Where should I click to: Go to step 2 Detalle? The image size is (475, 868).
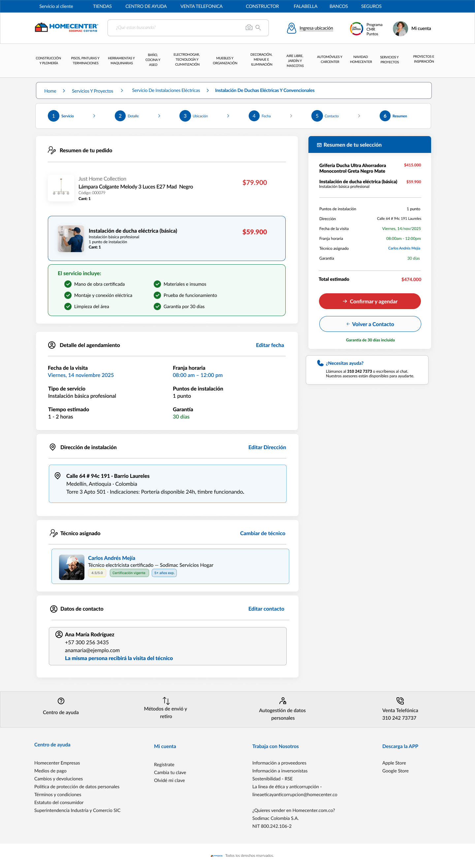127,116
